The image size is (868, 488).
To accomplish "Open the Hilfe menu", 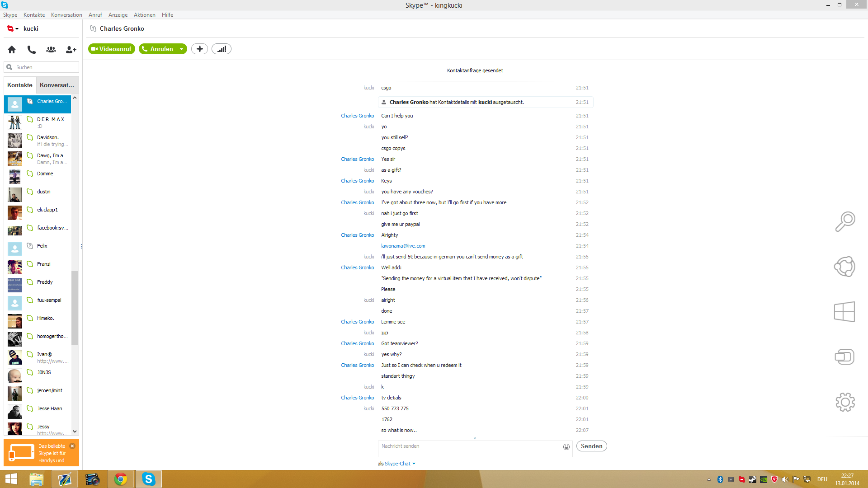I will [x=168, y=15].
